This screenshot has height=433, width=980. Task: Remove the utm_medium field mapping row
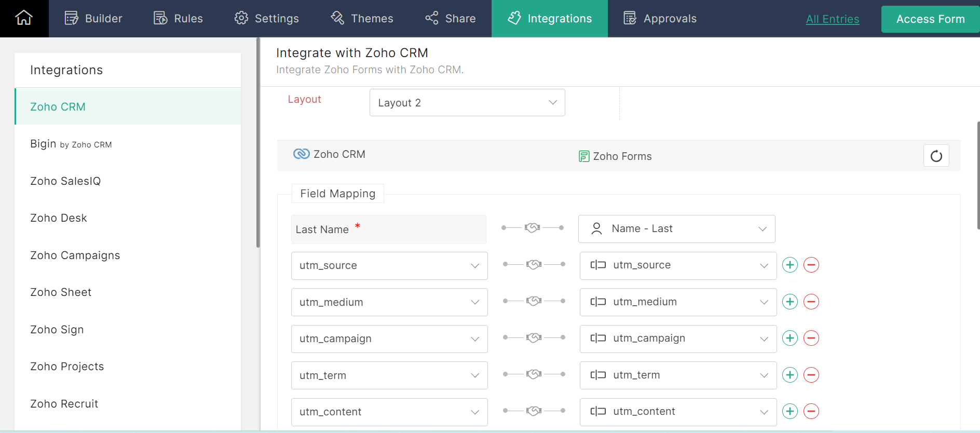click(x=811, y=302)
